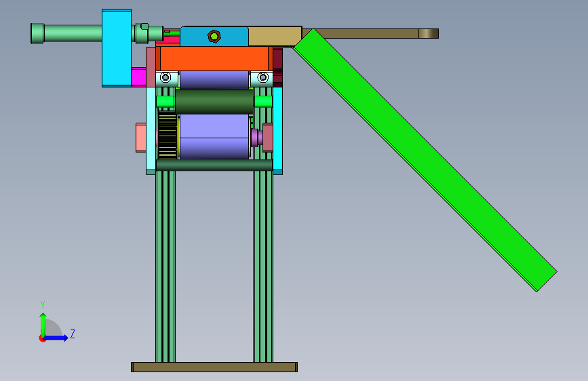588x381 pixels.
Task: Select the large bright green inclined chute plate
Action: click(425, 159)
